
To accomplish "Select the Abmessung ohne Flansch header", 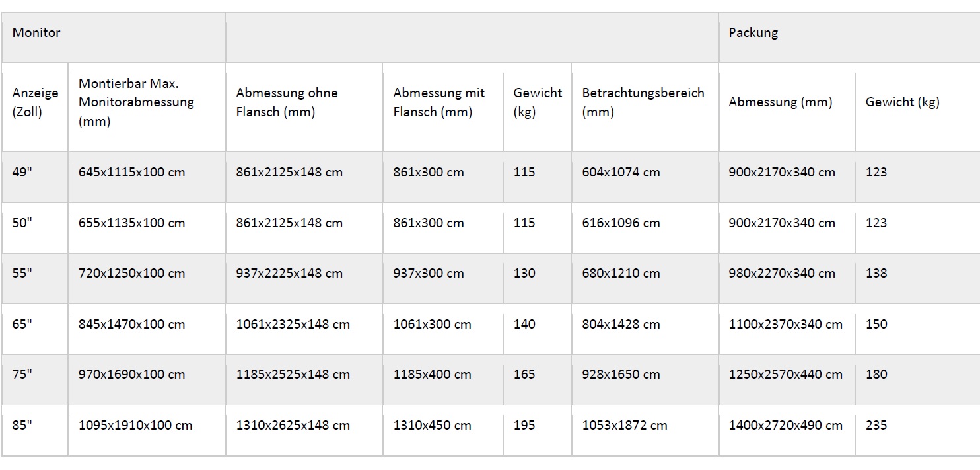I will (x=287, y=102).
